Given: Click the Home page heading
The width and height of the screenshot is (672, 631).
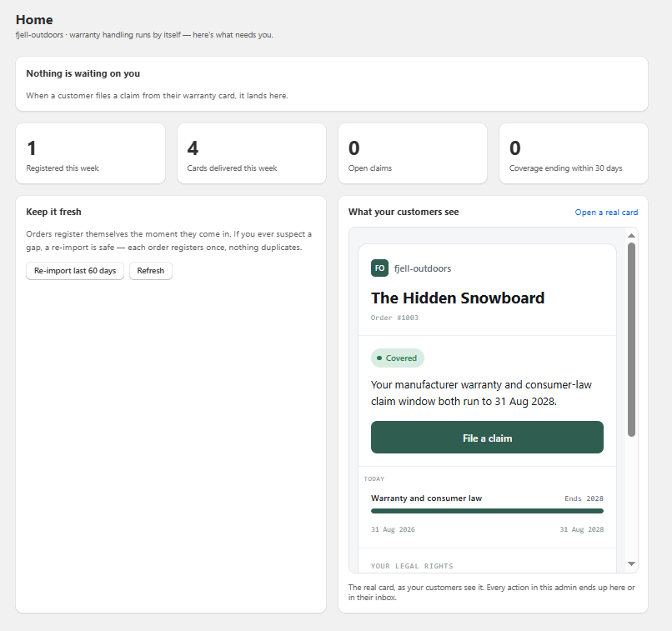Looking at the screenshot, I should [34, 20].
